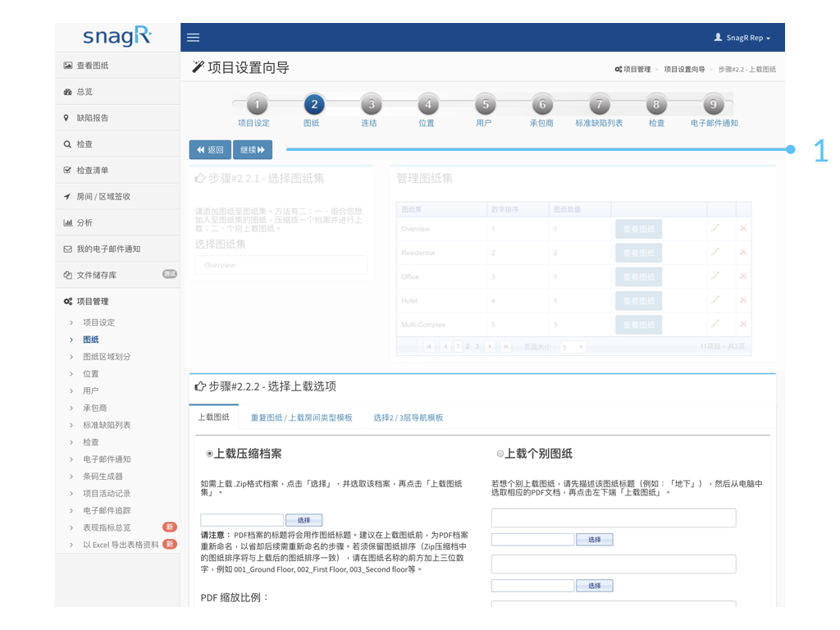
Task: Select 图纸区域划分 in sidebar submenu
Action: [107, 357]
